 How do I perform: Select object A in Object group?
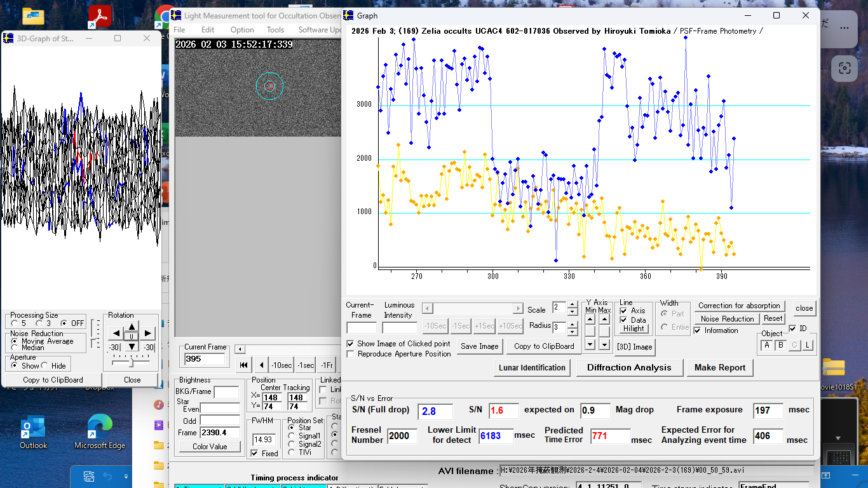tap(766, 345)
